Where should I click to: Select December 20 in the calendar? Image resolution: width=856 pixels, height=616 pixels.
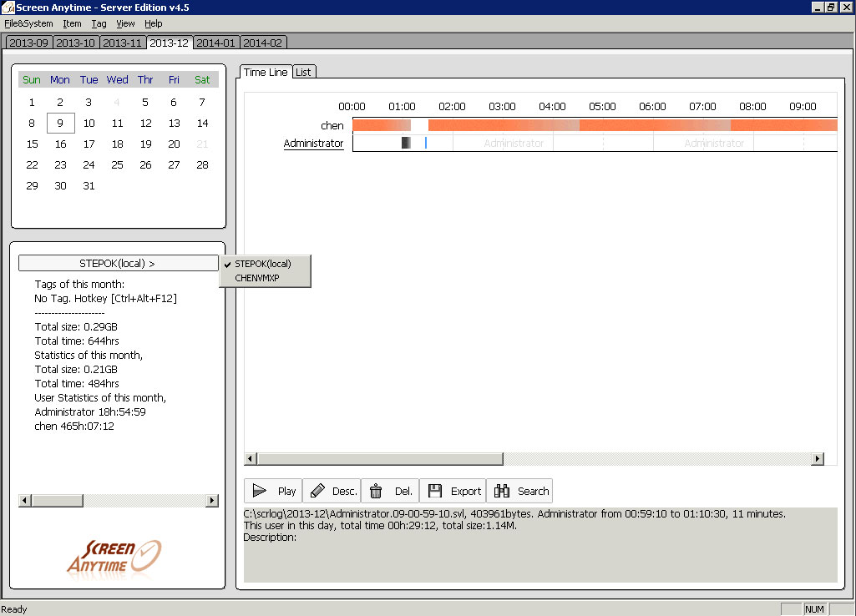tap(174, 144)
